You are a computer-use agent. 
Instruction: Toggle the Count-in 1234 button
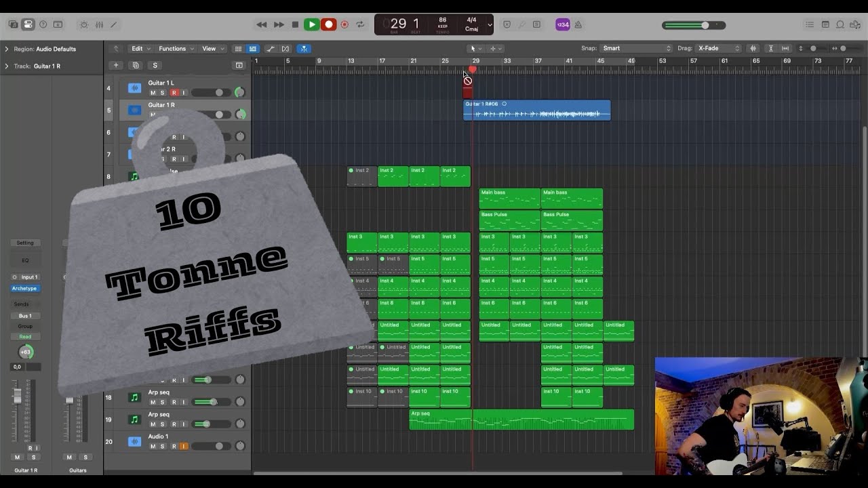[x=563, y=24]
